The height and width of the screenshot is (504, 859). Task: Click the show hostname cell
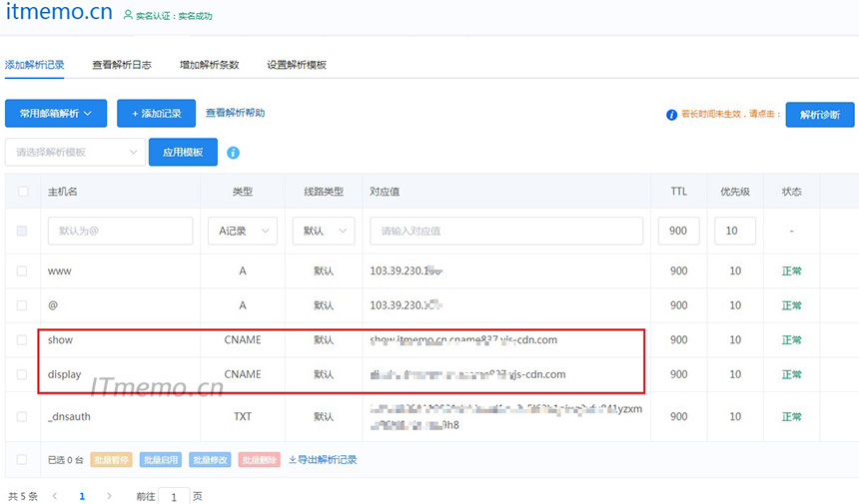(x=60, y=340)
